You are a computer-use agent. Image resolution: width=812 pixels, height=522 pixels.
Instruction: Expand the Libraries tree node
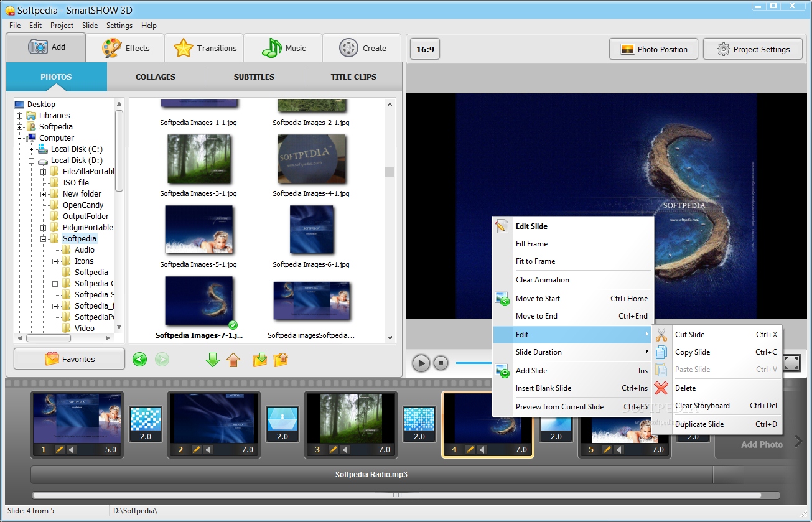click(20, 116)
